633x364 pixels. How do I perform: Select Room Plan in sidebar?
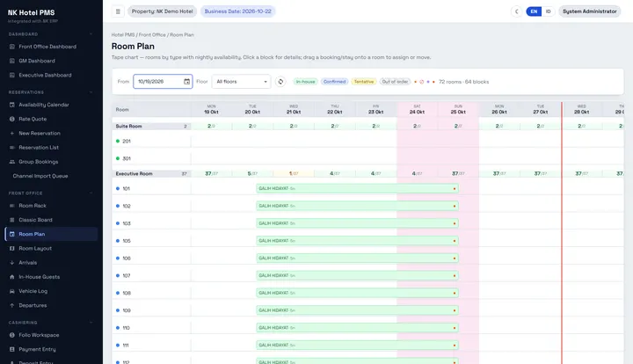51,234
